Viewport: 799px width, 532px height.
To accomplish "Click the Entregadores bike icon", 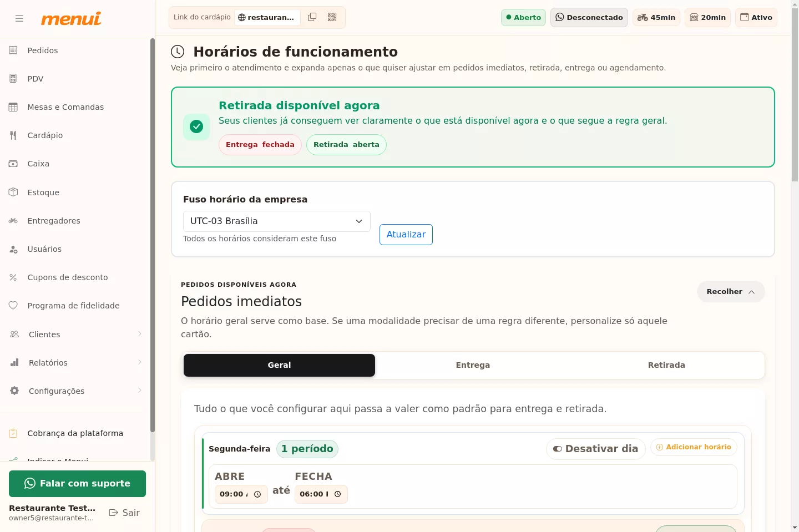I will 13,221.
